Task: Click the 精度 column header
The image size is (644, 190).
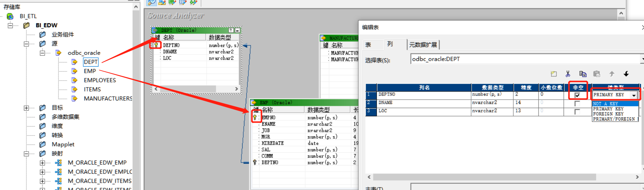Action: click(x=526, y=87)
